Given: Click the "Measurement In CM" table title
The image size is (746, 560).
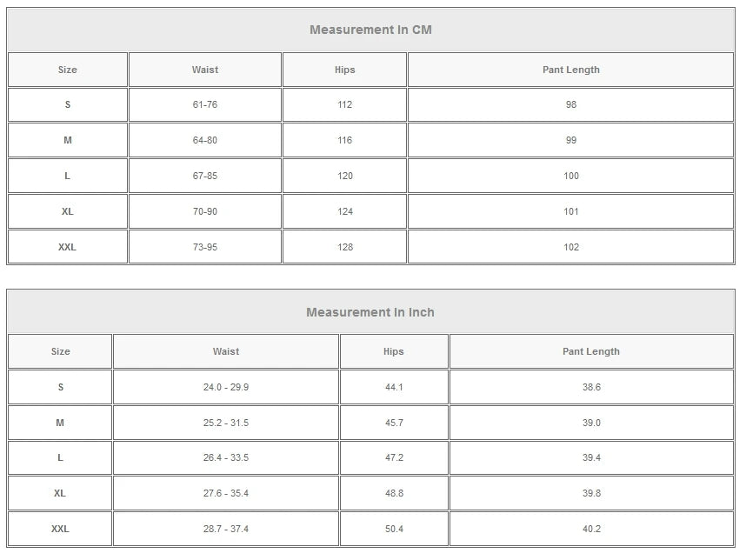Looking at the screenshot, I should [370, 30].
